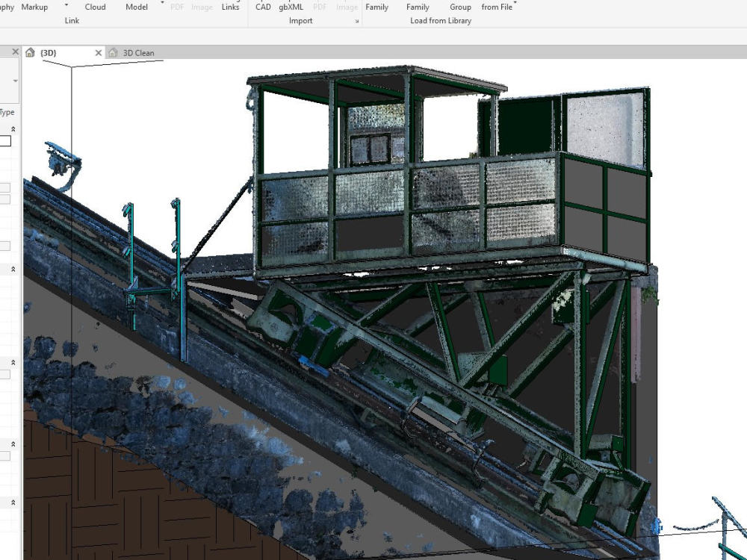Image resolution: width=747 pixels, height=560 pixels.
Task: Click Image in the Link panel
Action: (x=202, y=7)
